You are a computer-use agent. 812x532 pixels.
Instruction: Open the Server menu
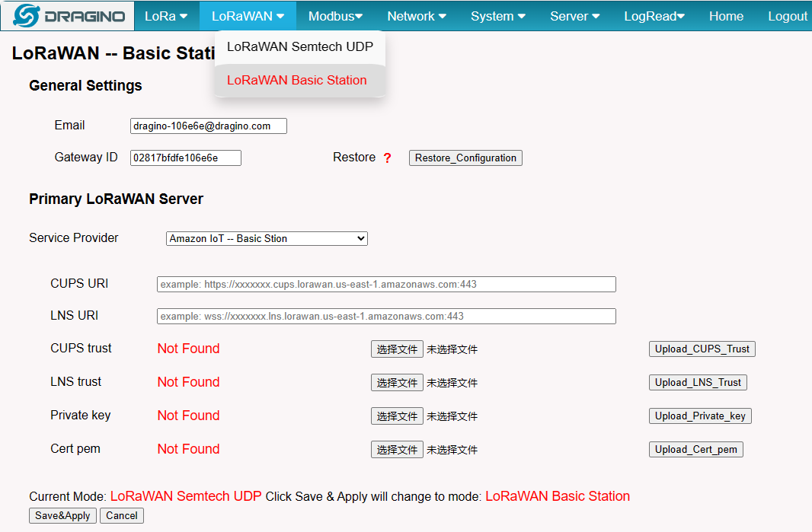(x=575, y=16)
